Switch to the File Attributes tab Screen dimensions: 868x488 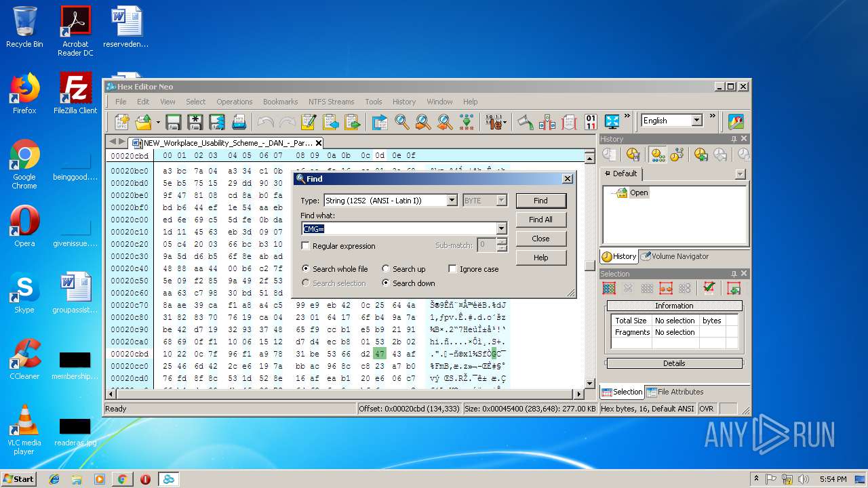point(675,392)
